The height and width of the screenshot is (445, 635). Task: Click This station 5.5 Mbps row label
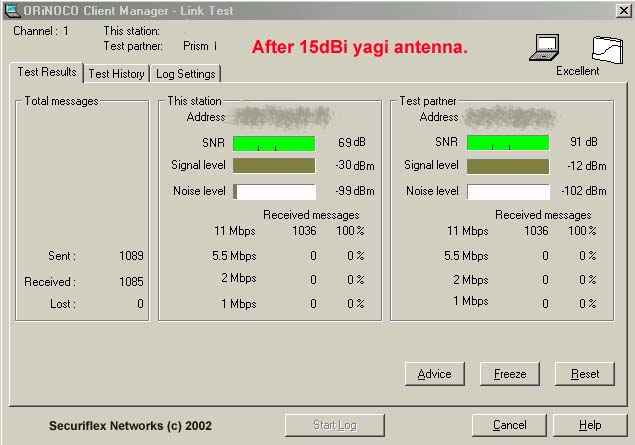234,256
